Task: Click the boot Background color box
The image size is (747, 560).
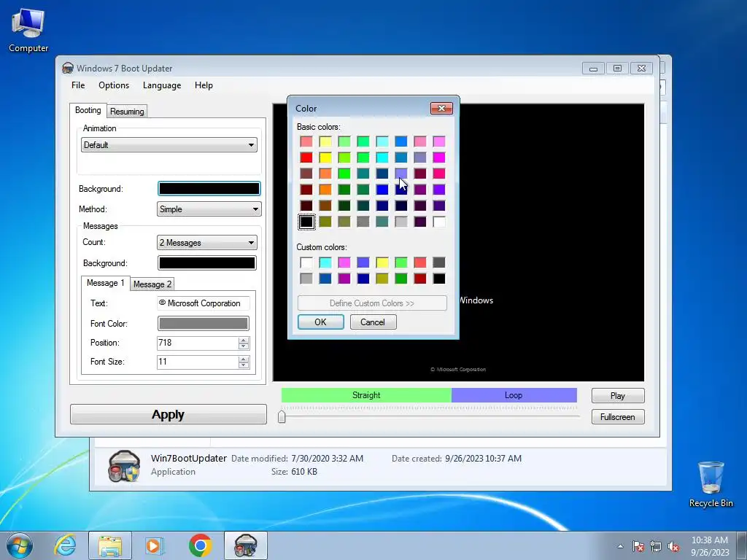Action: (x=209, y=189)
